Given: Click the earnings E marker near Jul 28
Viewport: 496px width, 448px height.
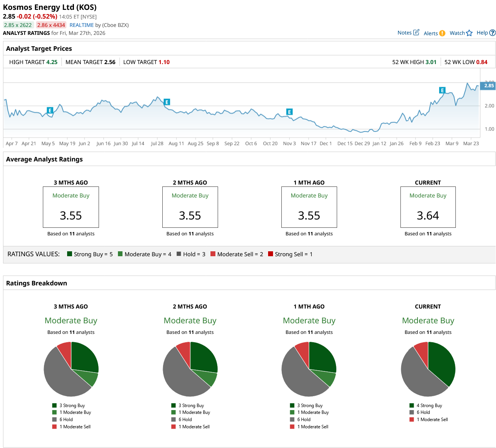Looking at the screenshot, I should (166, 102).
